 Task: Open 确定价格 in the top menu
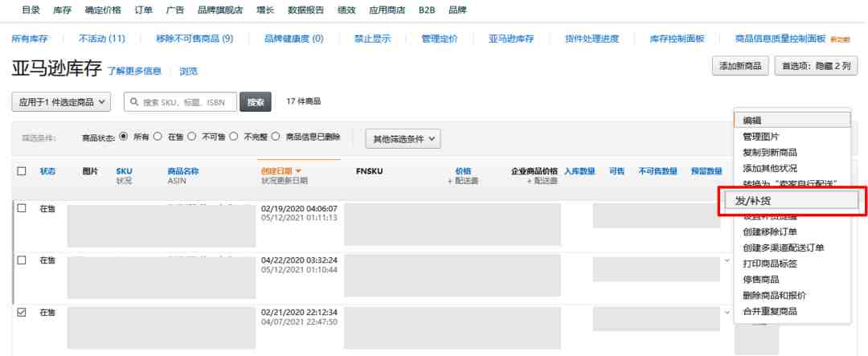[x=103, y=10]
